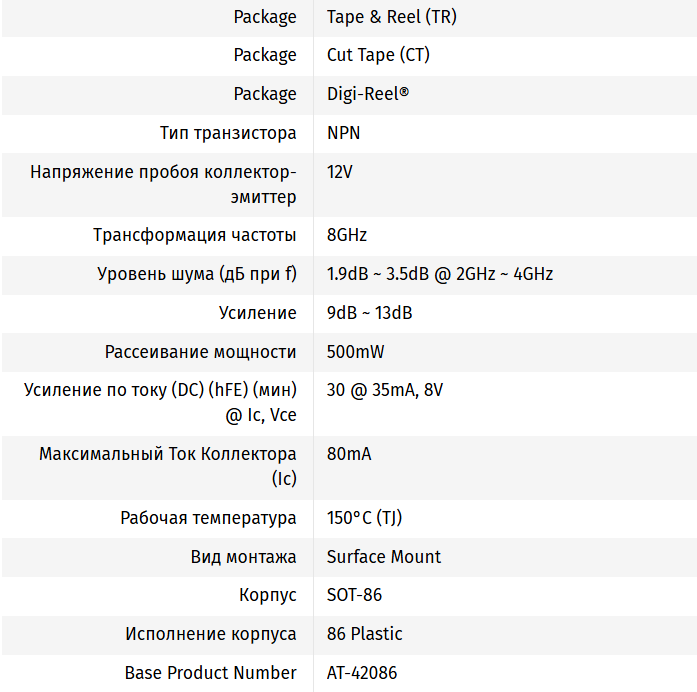
Task: Click the 12V breakdown voltage value
Action: coord(340,172)
